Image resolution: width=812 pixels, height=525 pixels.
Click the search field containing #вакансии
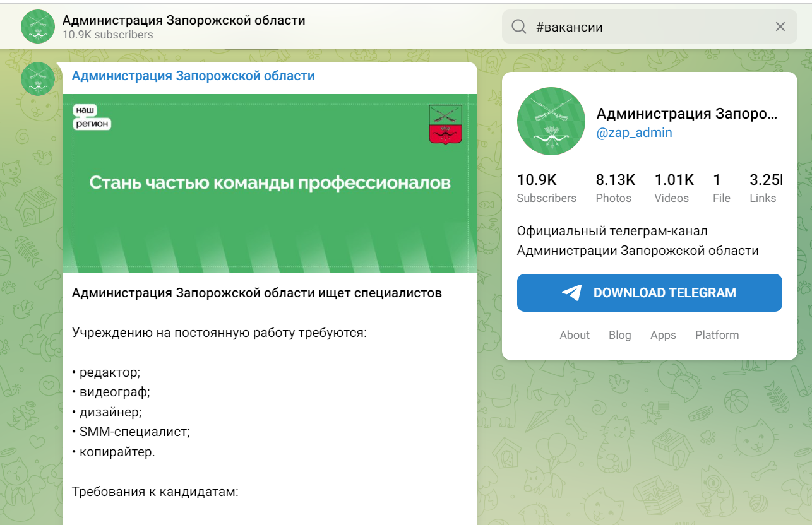click(x=644, y=27)
